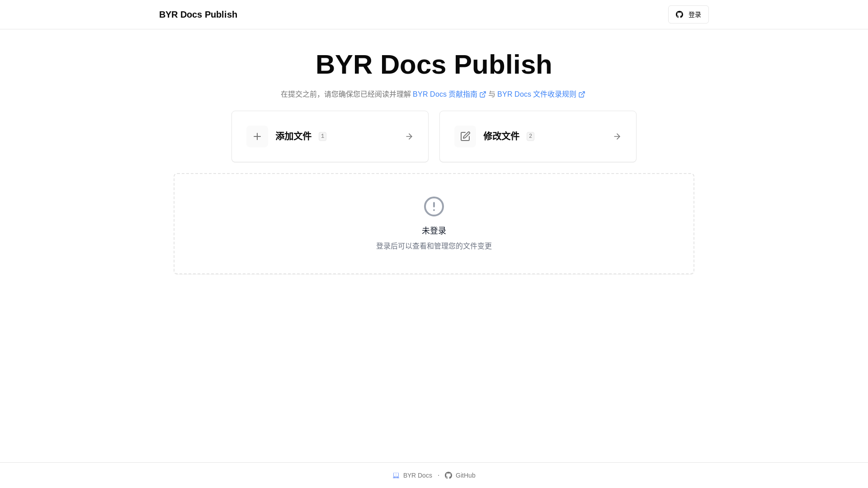This screenshot has width=868, height=488.
Task: Open GitHub footer link
Action: click(460, 475)
